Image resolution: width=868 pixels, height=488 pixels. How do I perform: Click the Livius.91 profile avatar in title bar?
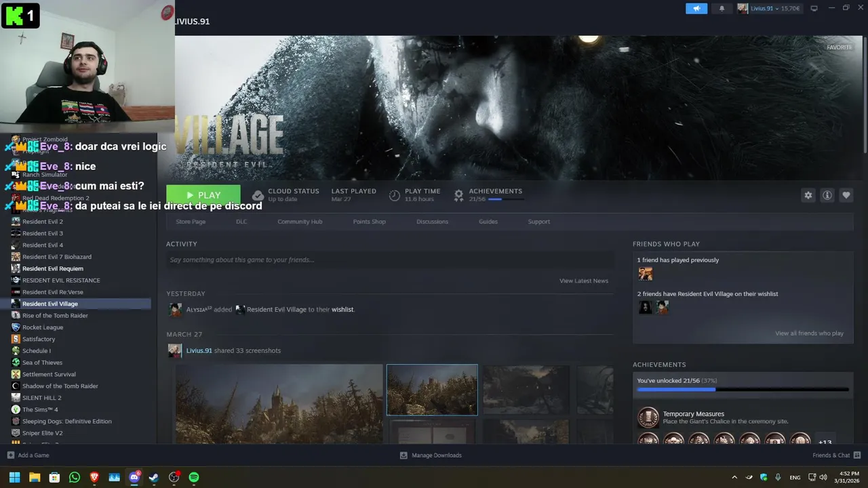coord(743,8)
